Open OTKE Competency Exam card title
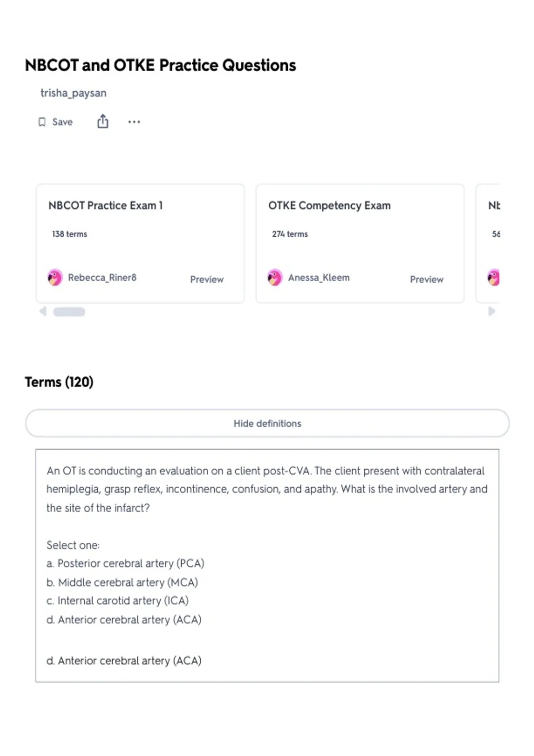Image resolution: width=534 pixels, height=756 pixels. [x=330, y=205]
